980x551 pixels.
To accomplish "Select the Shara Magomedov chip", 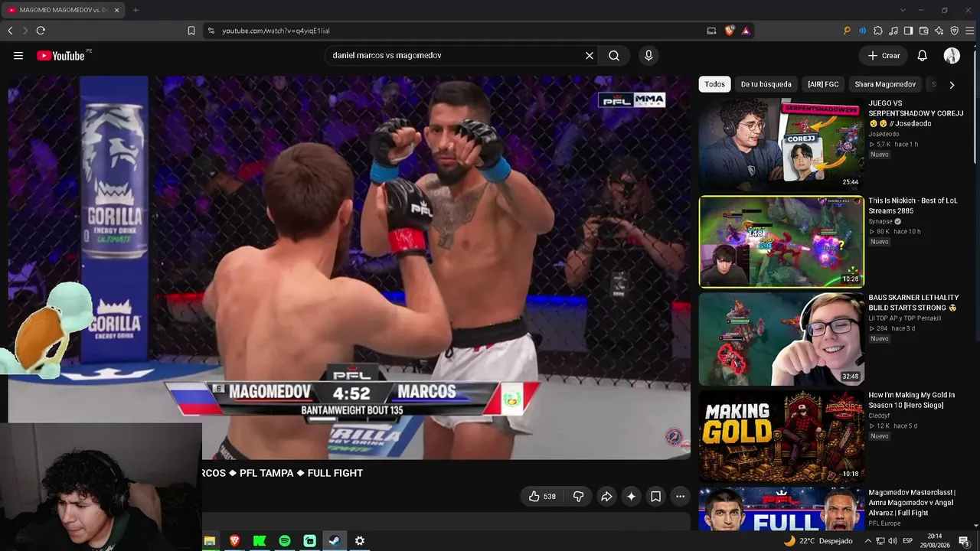I will pos(885,84).
